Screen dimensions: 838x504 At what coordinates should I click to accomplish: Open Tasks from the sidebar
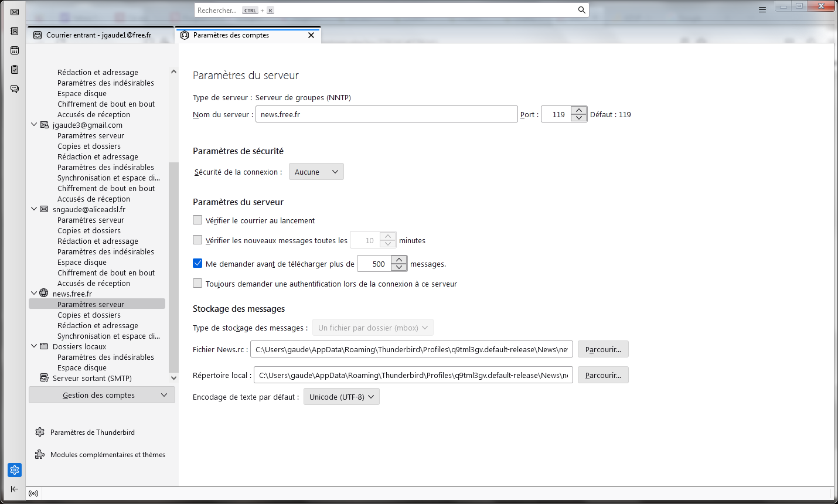[x=15, y=70]
